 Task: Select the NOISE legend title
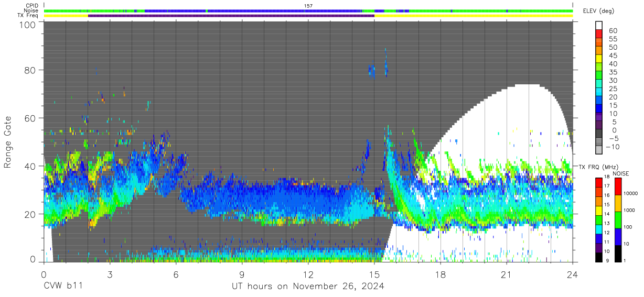point(619,173)
